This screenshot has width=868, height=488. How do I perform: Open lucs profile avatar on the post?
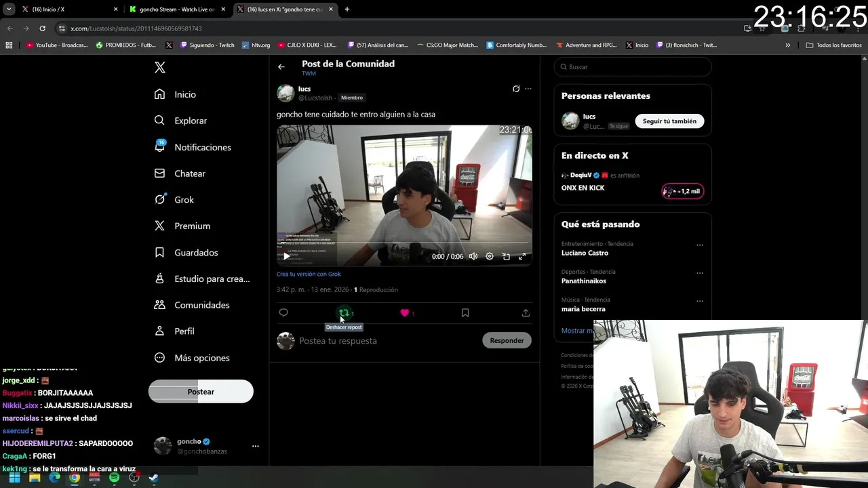[285, 93]
